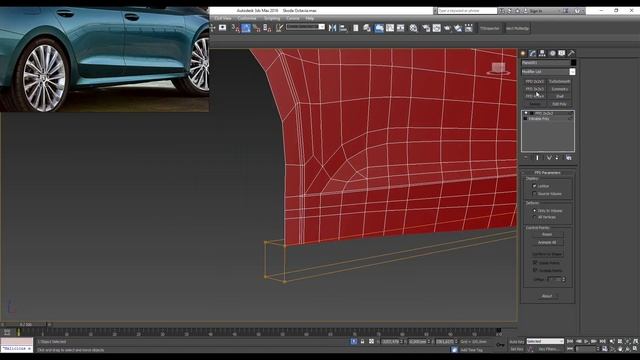The image size is (640, 360).
Task: Remove modifier from the stack (trash icon)
Action: [x=558, y=158]
